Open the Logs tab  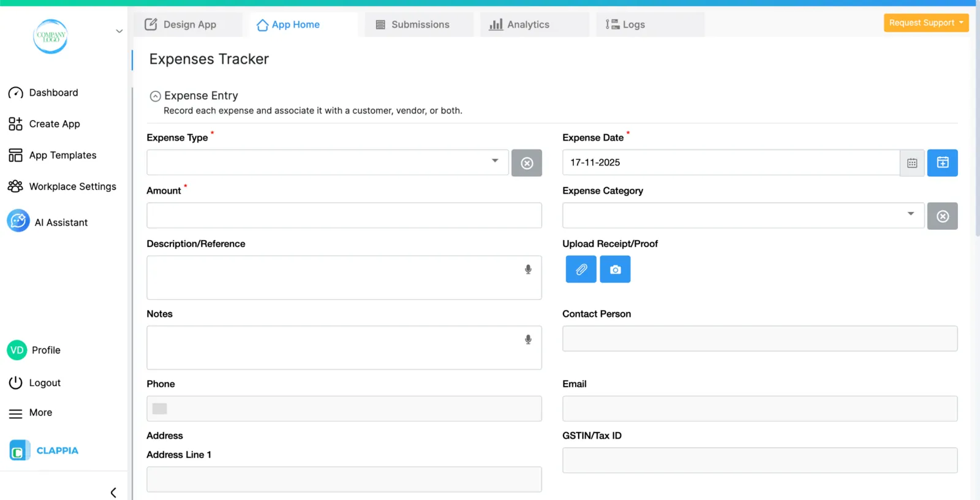click(x=650, y=25)
